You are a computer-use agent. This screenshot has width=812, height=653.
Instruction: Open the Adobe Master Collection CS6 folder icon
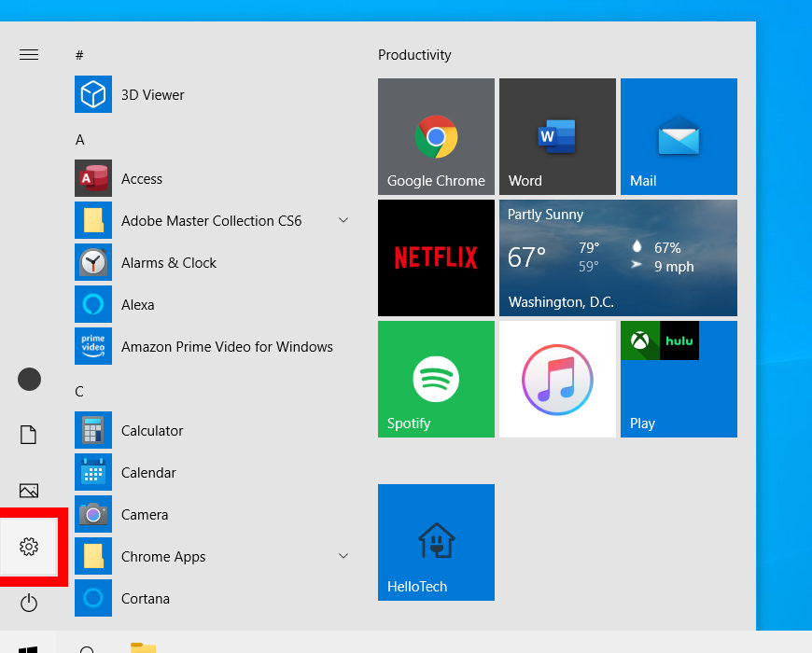point(93,220)
